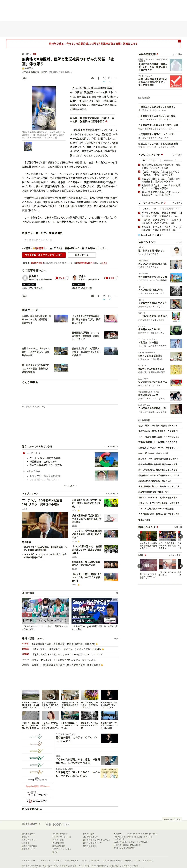The width and height of the screenshot is (187, 868).
Task: Share on X icon below the article byline
Action: pyautogui.click(x=104, y=78)
